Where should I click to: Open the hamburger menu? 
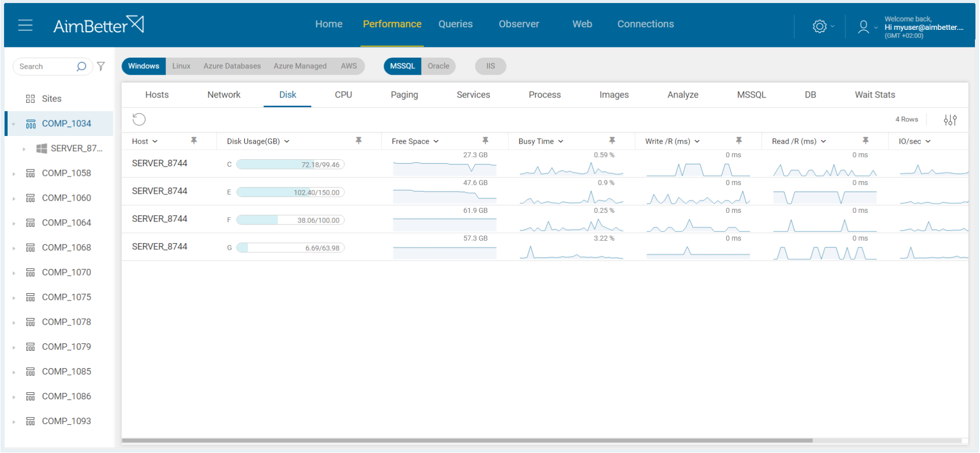click(25, 25)
